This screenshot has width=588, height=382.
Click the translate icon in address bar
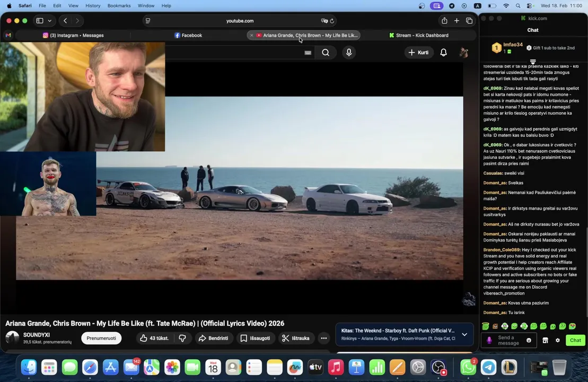(324, 21)
